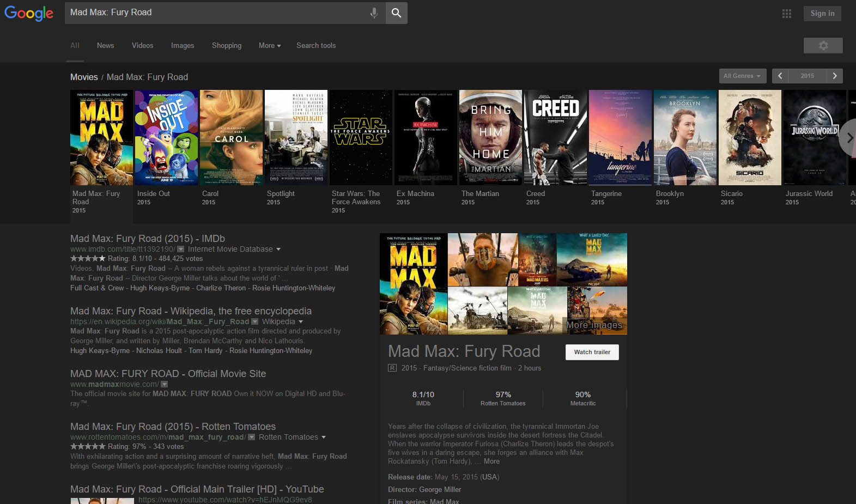Click Nicholas Hoult sitelink under Wikipedia
856x504 pixels.
159,350
